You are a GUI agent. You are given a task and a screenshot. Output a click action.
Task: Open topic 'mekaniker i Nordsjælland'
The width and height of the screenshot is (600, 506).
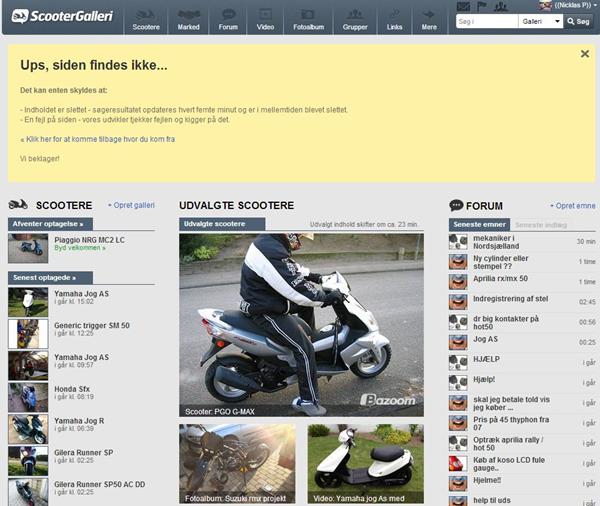pyautogui.click(x=496, y=242)
